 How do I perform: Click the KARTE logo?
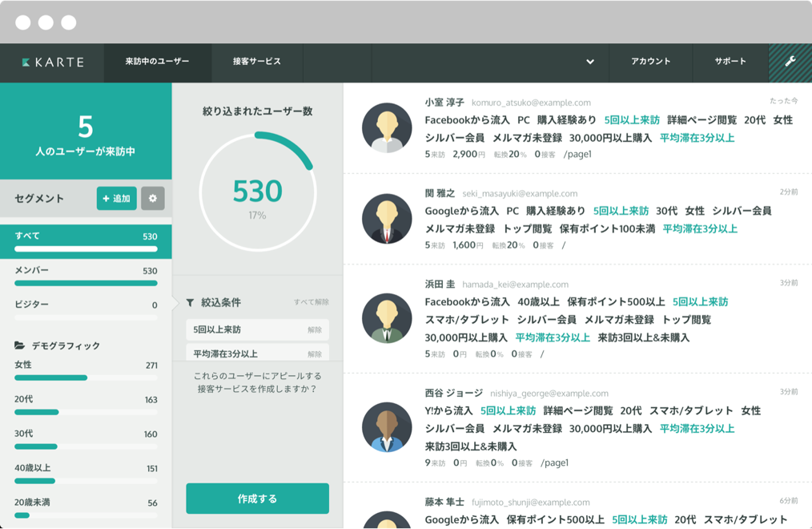click(53, 63)
